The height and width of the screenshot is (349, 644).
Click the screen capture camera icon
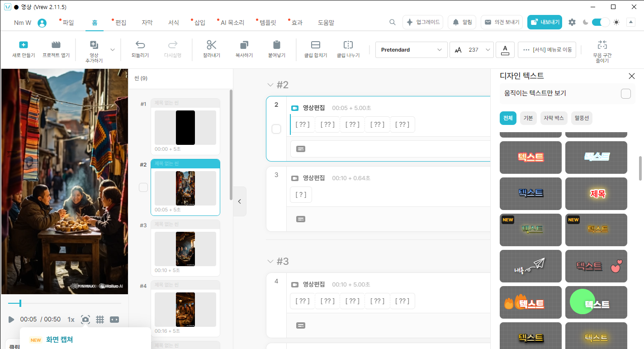85,320
